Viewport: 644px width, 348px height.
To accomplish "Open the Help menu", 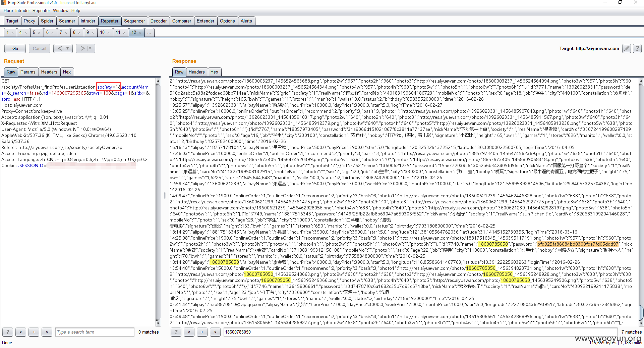I will coord(76,11).
